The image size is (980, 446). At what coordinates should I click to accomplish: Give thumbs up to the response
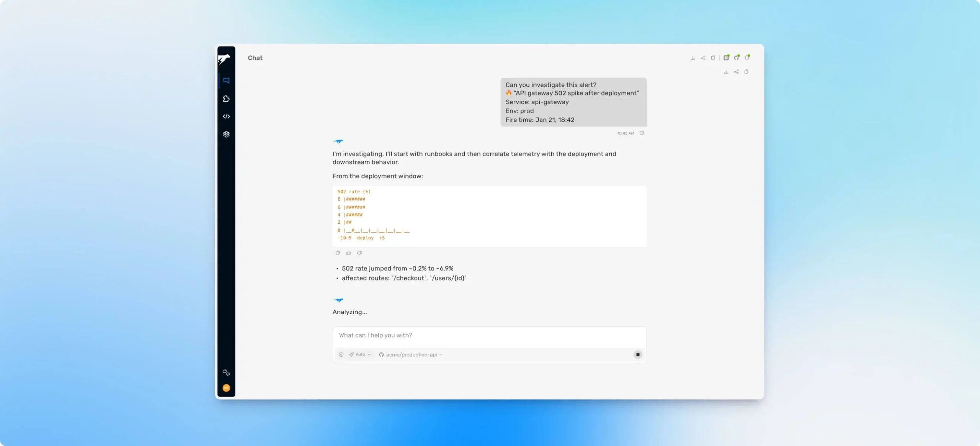(x=348, y=253)
